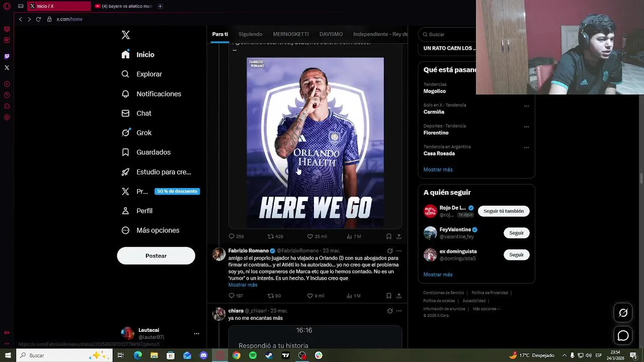Open Guardados in left navigation
This screenshot has width=644, height=362.
pos(146,152)
